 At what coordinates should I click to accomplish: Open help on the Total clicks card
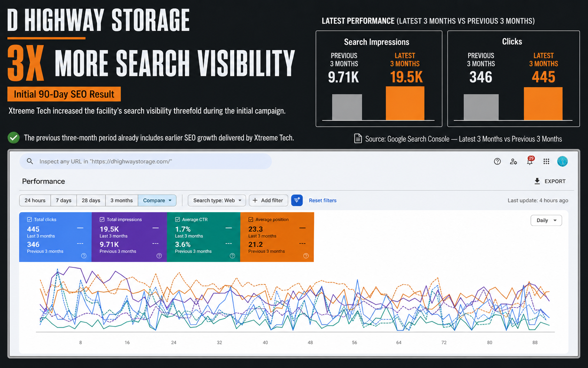click(84, 256)
